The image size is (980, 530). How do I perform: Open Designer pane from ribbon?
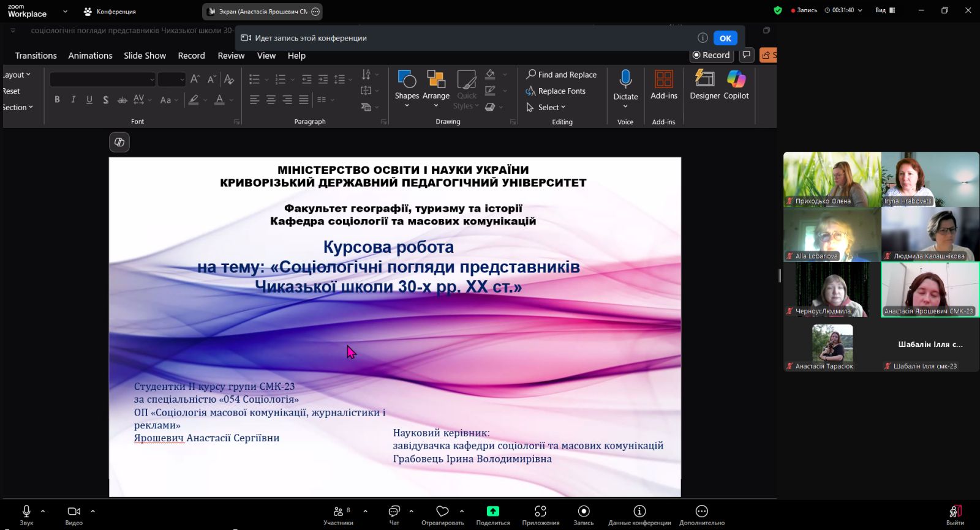(x=704, y=84)
